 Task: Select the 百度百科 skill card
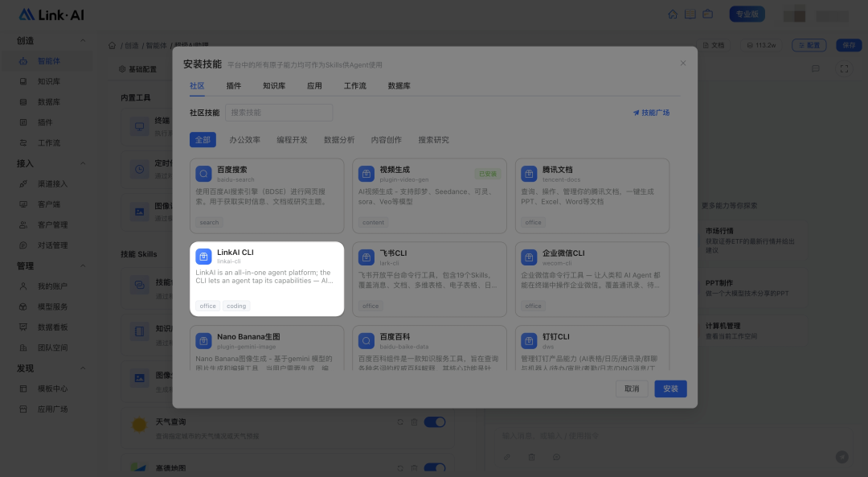point(429,348)
